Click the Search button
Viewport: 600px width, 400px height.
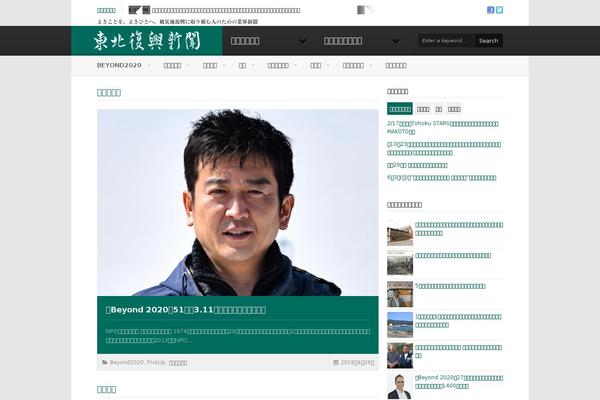pyautogui.click(x=489, y=41)
